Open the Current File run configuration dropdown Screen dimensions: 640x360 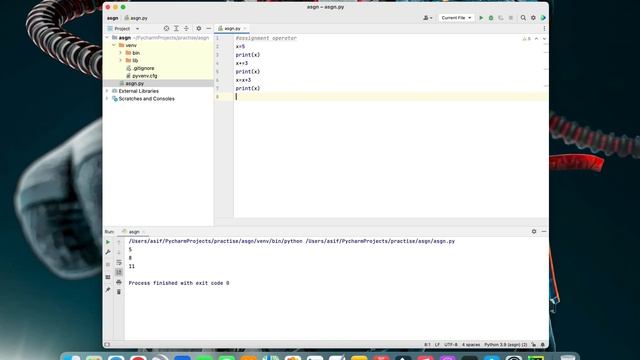456,18
